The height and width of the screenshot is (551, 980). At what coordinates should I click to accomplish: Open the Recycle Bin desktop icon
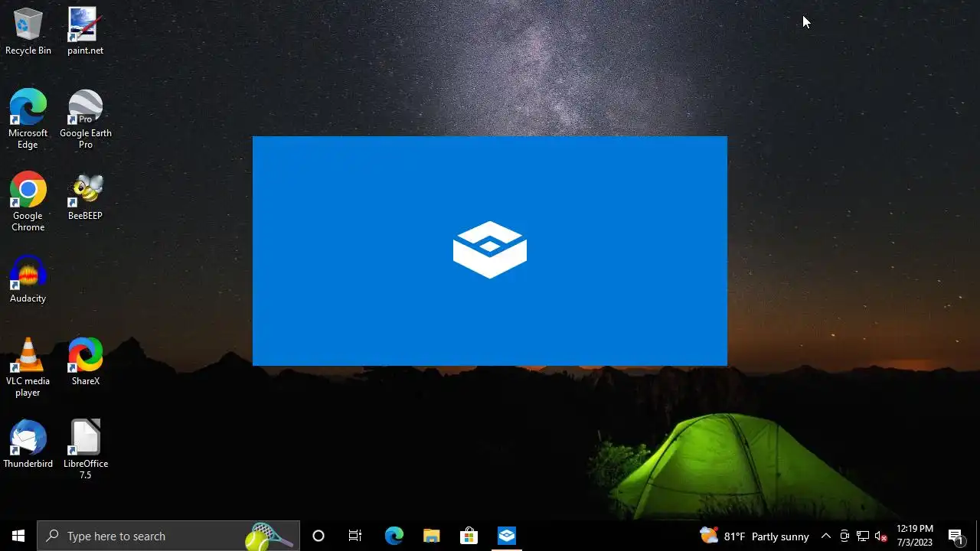(x=28, y=32)
